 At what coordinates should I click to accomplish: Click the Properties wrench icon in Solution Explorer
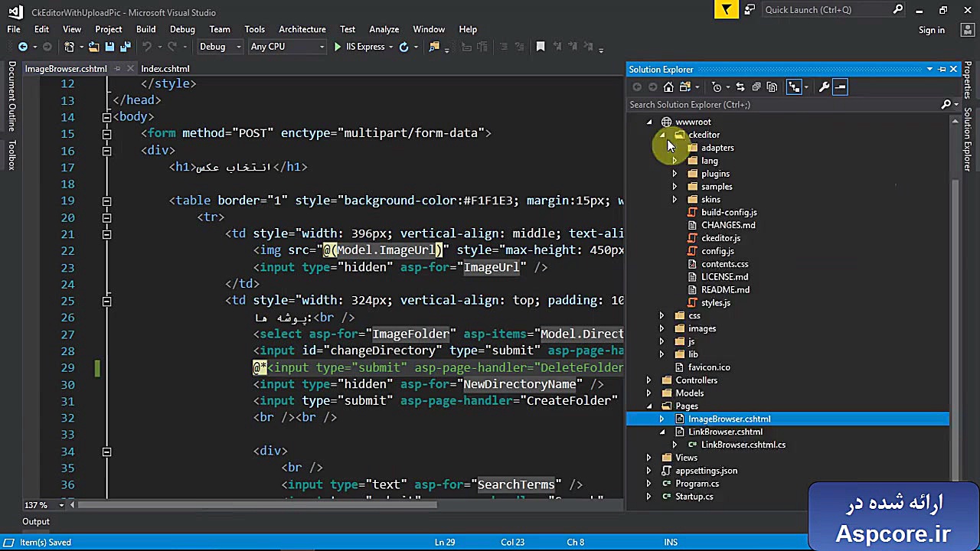pyautogui.click(x=824, y=86)
